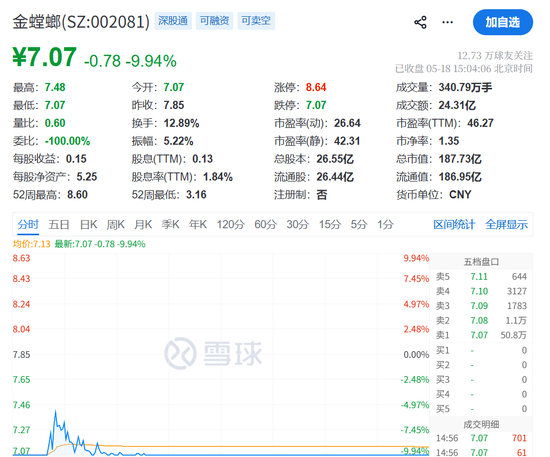Click the 8.63 axis label on the chart
550x457 pixels.
[x=21, y=258]
